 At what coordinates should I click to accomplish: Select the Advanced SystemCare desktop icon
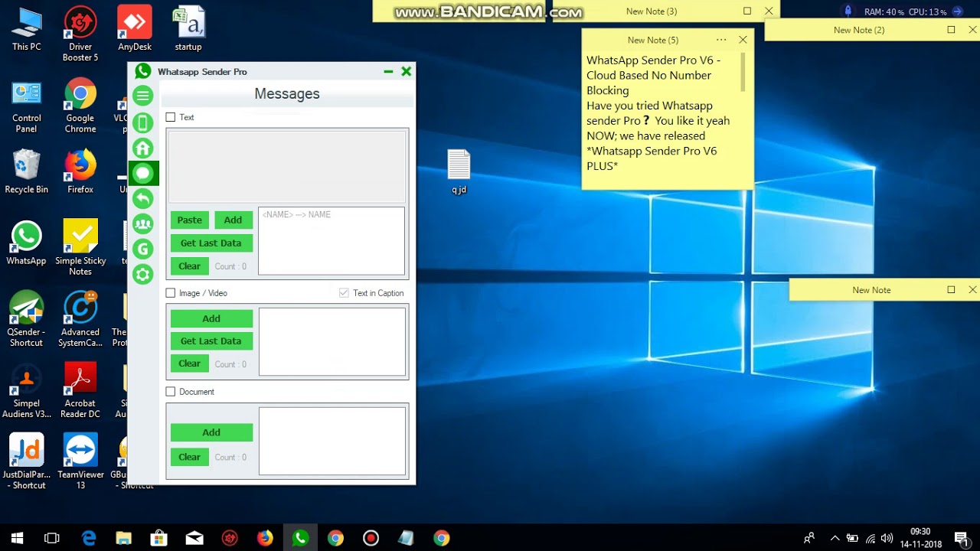click(80, 319)
